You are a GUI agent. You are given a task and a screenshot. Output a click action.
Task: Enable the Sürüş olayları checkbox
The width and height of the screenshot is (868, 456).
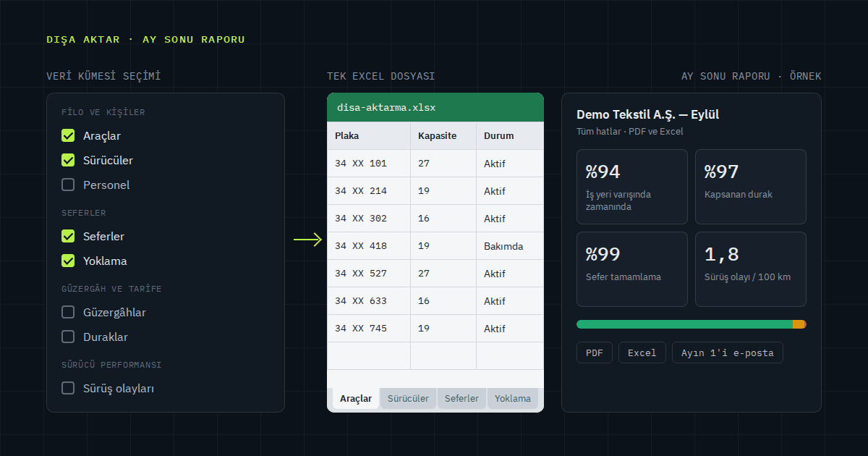(x=68, y=388)
